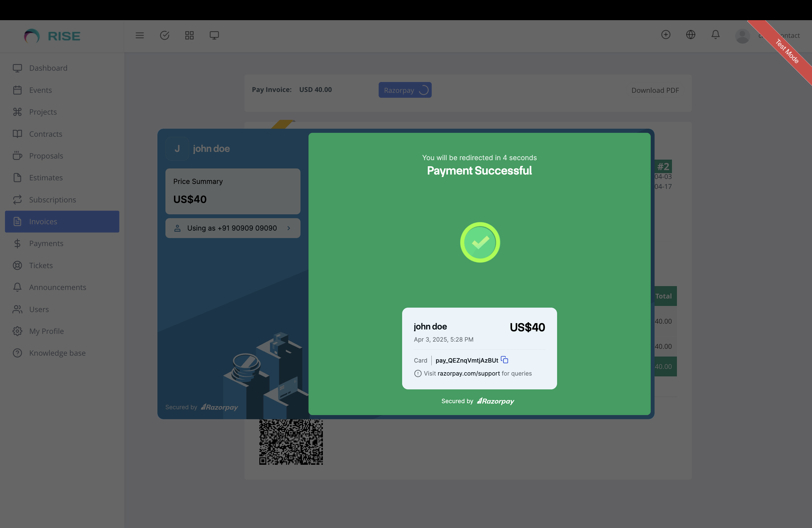Open the notifications bell in the top bar
The width and height of the screenshot is (812, 528).
coord(715,35)
